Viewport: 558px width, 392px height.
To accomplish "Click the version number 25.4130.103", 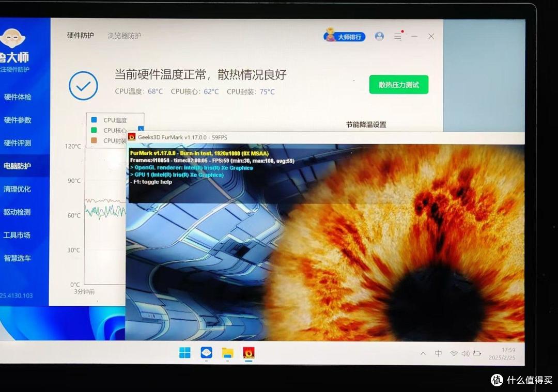I will point(17,295).
